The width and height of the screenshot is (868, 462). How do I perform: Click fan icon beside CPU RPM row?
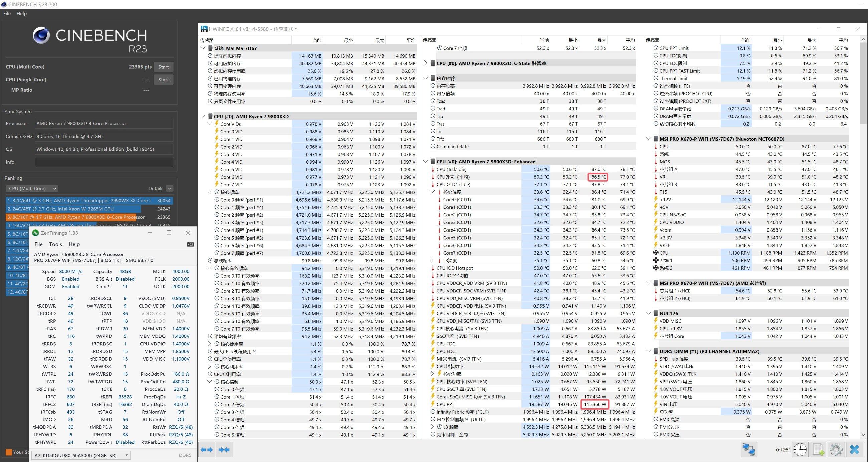(x=656, y=253)
